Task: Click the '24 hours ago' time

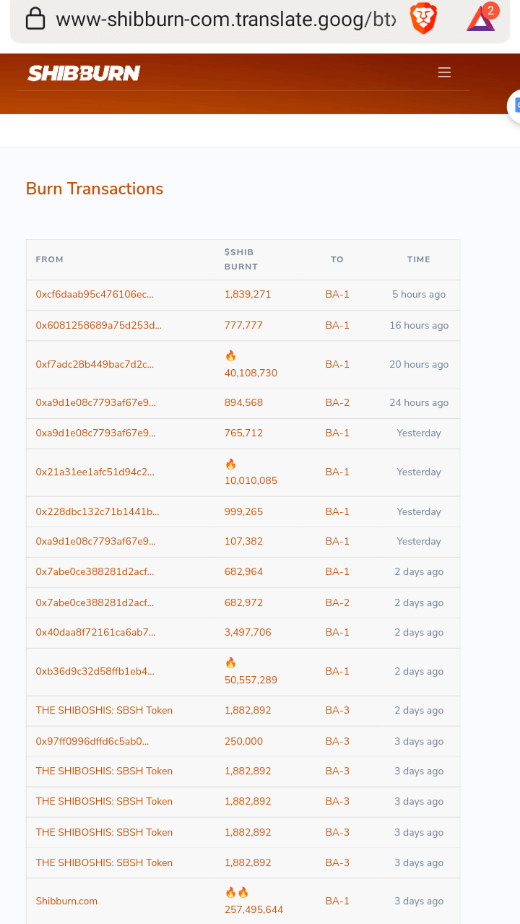Action: (x=419, y=402)
